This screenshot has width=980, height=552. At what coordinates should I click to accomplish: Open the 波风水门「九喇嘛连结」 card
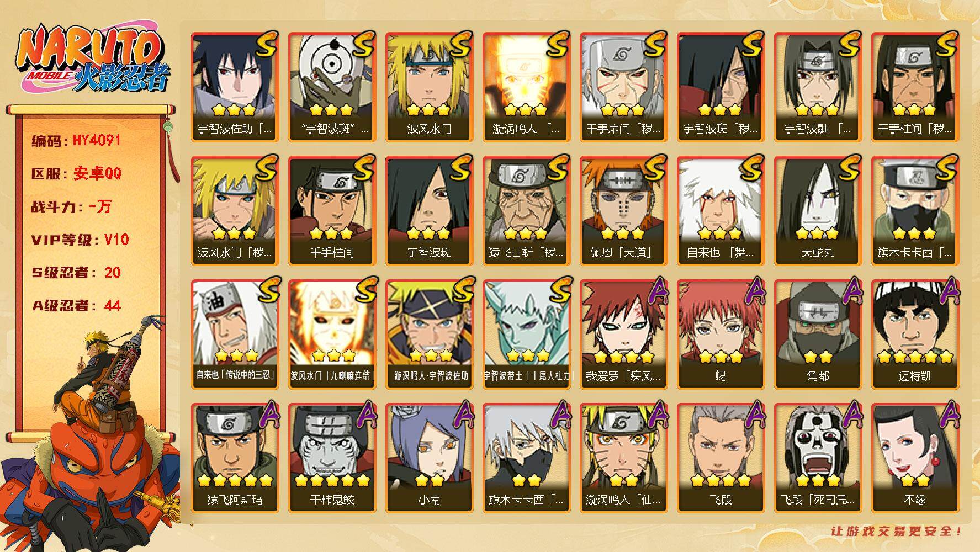[x=332, y=334]
